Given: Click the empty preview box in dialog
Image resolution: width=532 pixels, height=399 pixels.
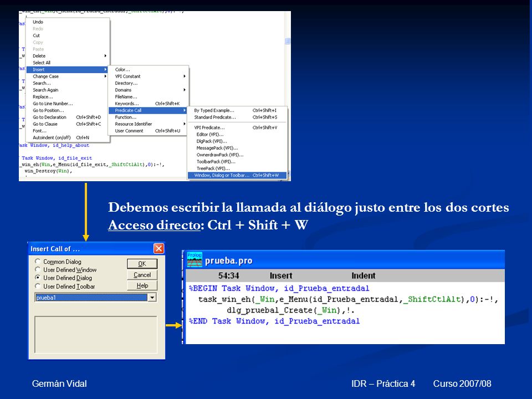Looking at the screenshot, I should (x=96, y=335).
